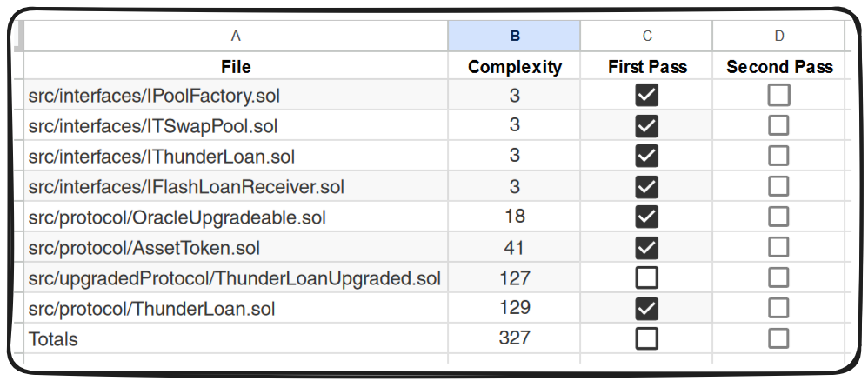Select column D header
Screen dimensions: 868x381
778,36
